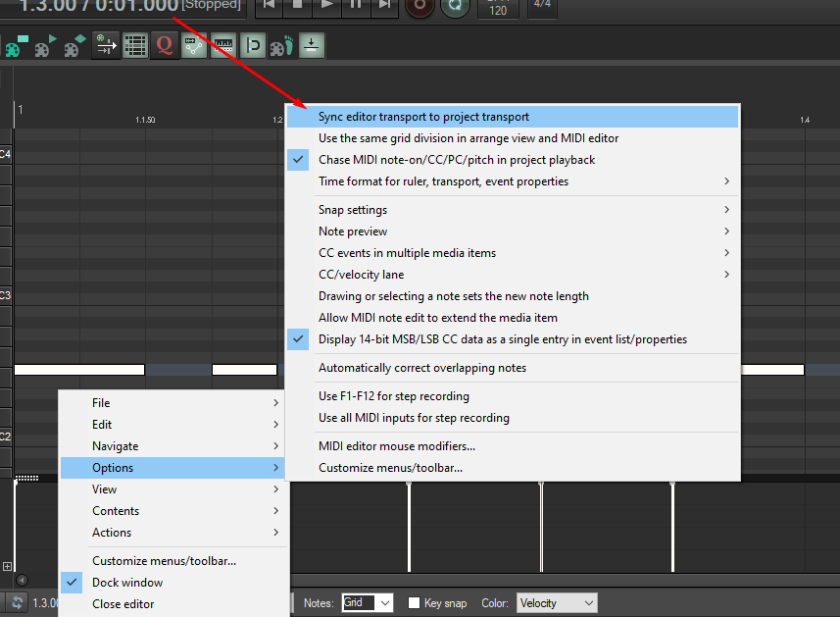The width and height of the screenshot is (840, 617).
Task: Open the Contents menu entry
Action: point(174,511)
